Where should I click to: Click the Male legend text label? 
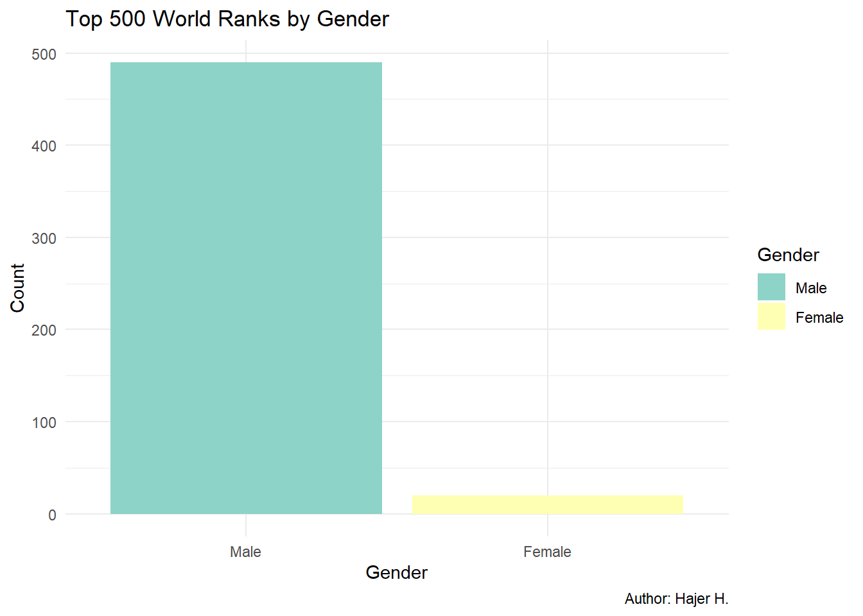click(811, 288)
